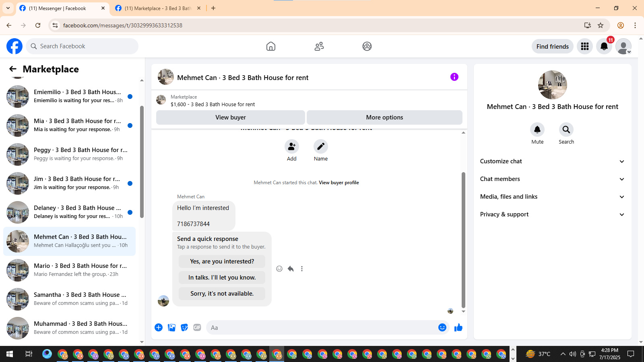Send quick reply Sorry, it's not available.

tap(222, 294)
